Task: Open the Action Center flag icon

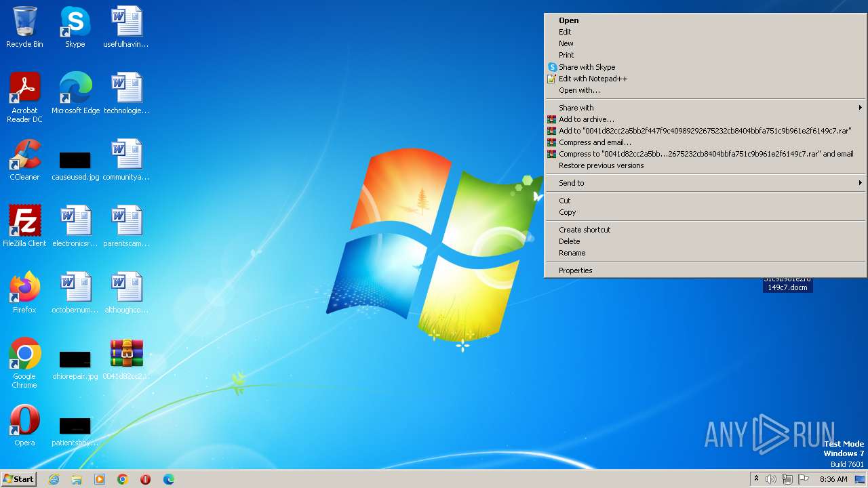Action: (x=804, y=479)
